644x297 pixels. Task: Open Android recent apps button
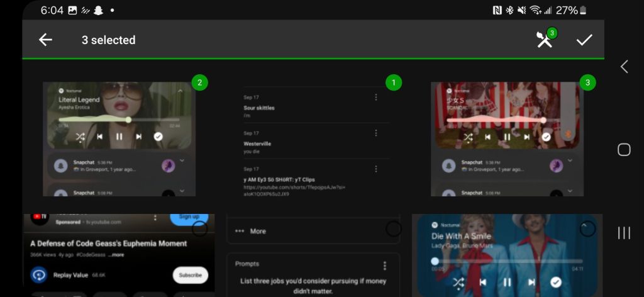point(624,233)
